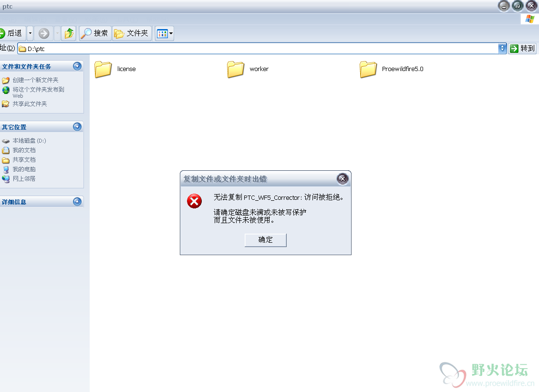This screenshot has width=539, height=392.
Task: Click the My Documents icon in sidebar
Action: coord(6,150)
